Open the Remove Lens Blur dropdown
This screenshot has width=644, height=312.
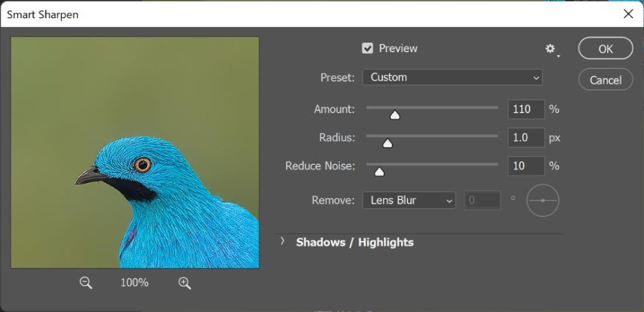[x=409, y=200]
